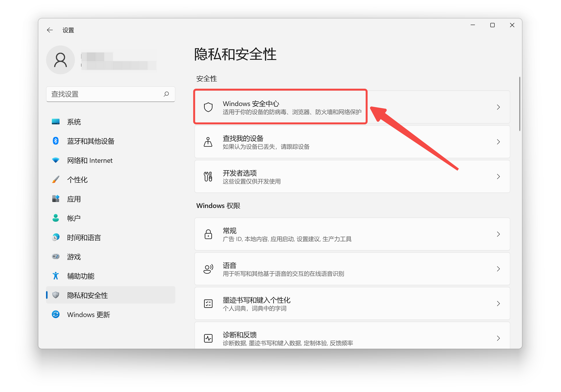Click the vertical scrollbar on right side
The width and height of the screenshot is (561, 392).
pyautogui.click(x=520, y=104)
